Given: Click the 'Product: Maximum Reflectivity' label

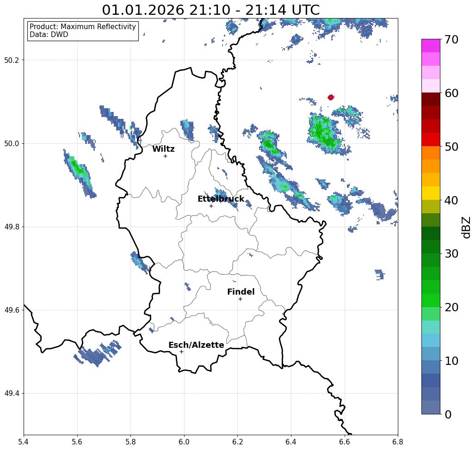Looking at the screenshot, I should tap(82, 27).
